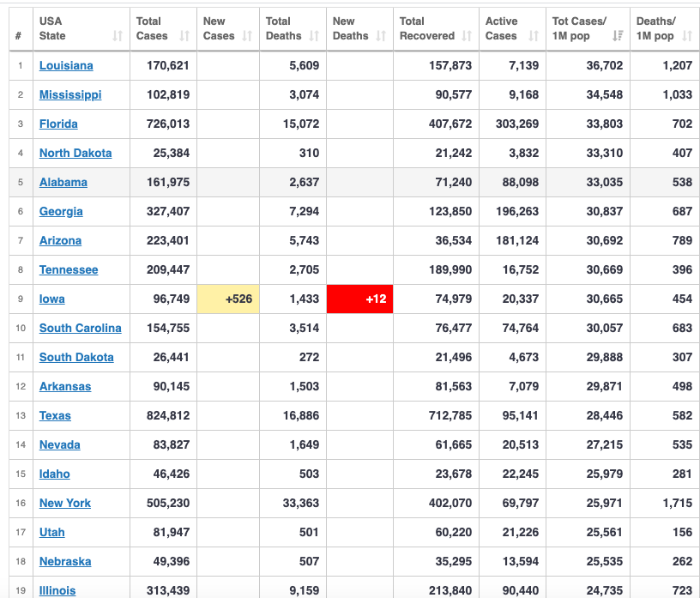The width and height of the screenshot is (700, 598).
Task: Select the Iowa state link
Action: tap(51, 299)
